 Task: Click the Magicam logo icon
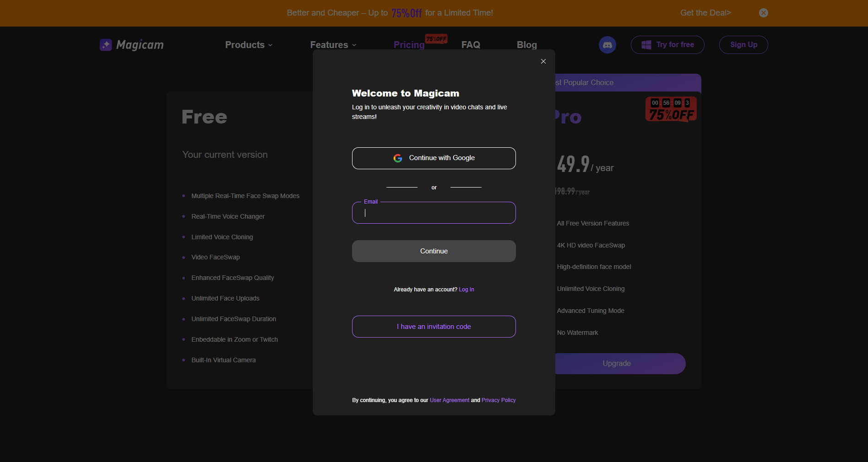click(106, 44)
